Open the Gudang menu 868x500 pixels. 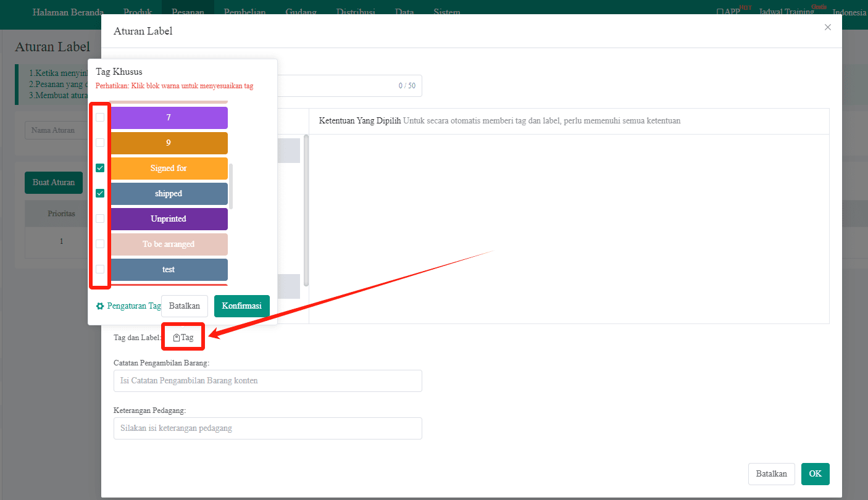tap(301, 12)
